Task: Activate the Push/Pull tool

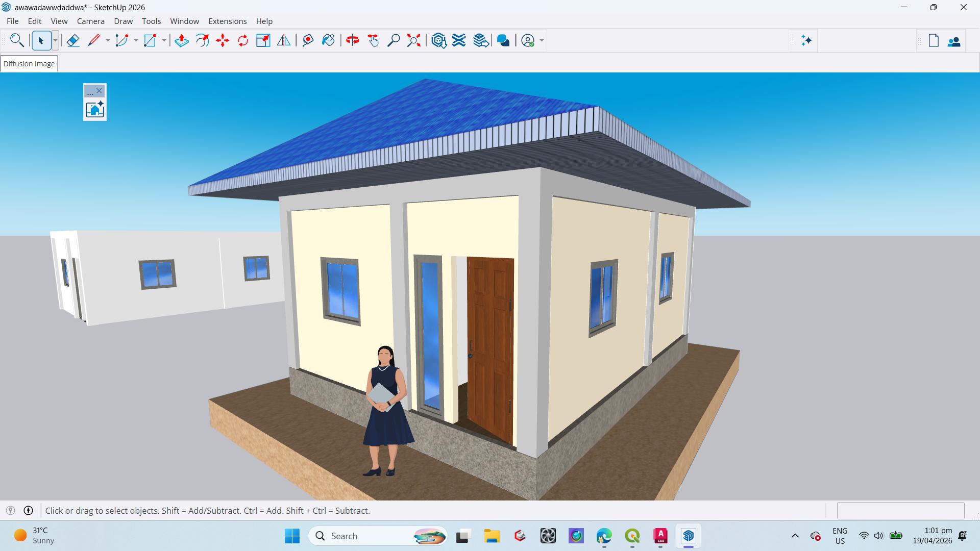Action: click(x=182, y=40)
